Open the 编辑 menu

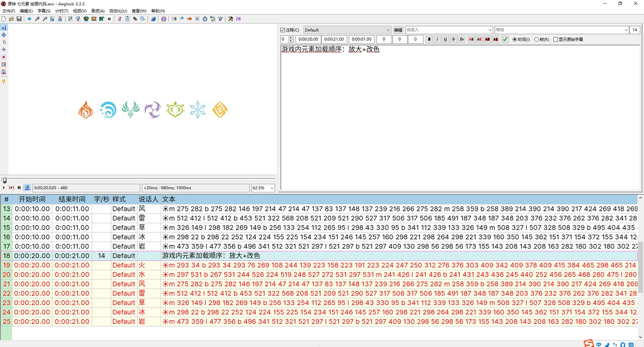[x=26, y=11]
